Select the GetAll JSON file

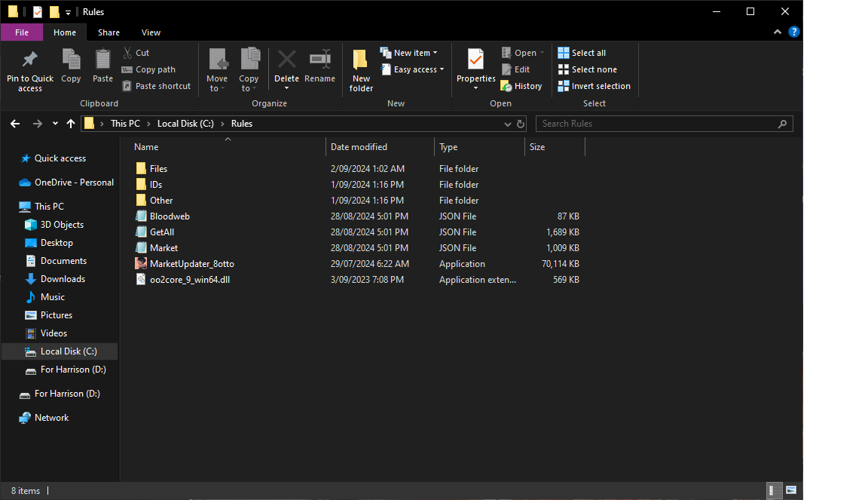tap(155, 232)
